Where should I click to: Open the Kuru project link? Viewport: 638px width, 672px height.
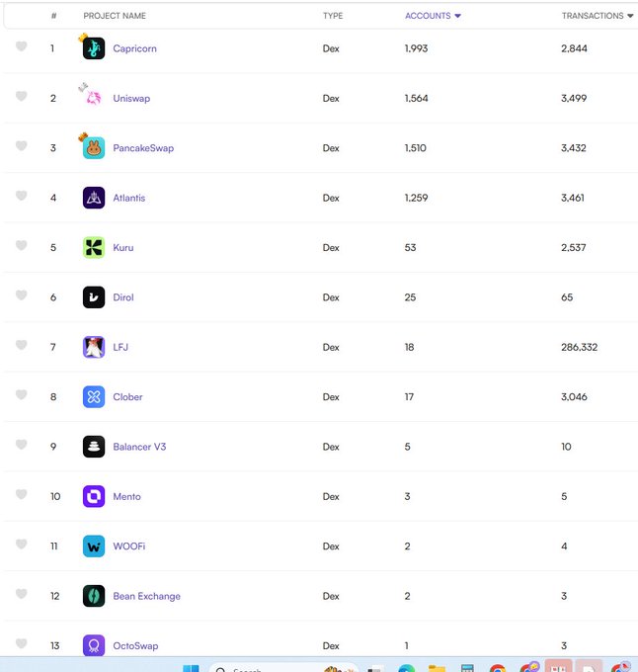pyautogui.click(x=123, y=247)
